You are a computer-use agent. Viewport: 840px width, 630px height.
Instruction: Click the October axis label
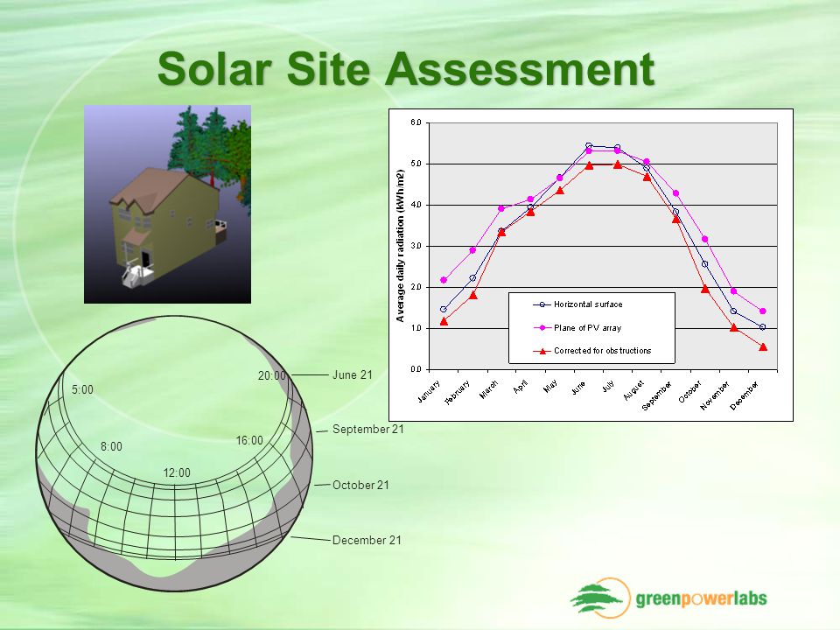(690, 392)
